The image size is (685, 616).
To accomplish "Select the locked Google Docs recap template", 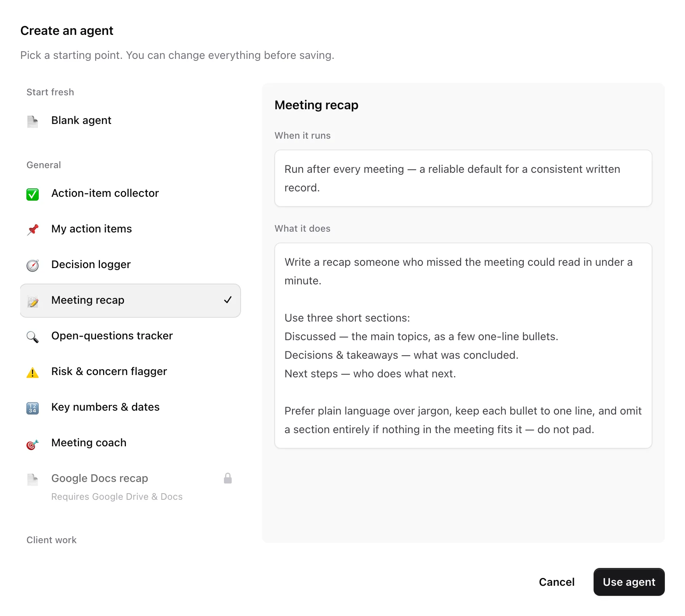I will [130, 487].
